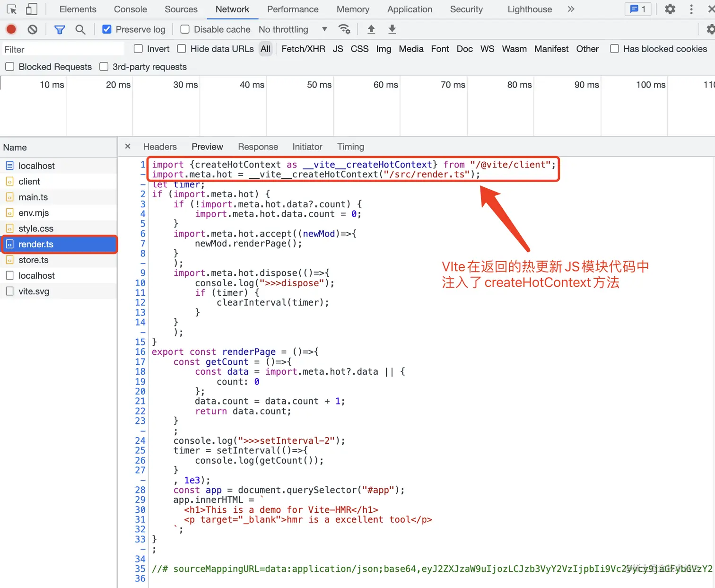Screen dimensions: 715x588
Task: Stop recording network log (red circle)
Action: (x=11, y=29)
